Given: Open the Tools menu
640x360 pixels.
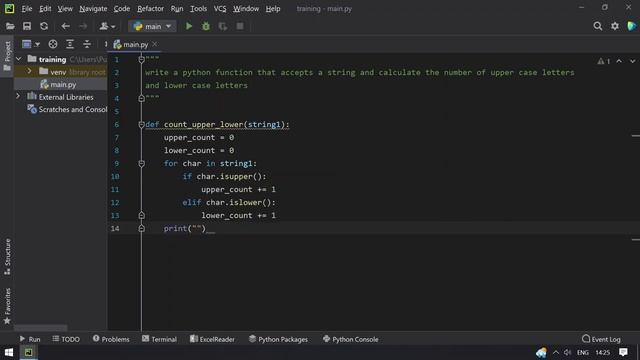Looking at the screenshot, I should [x=198, y=9].
